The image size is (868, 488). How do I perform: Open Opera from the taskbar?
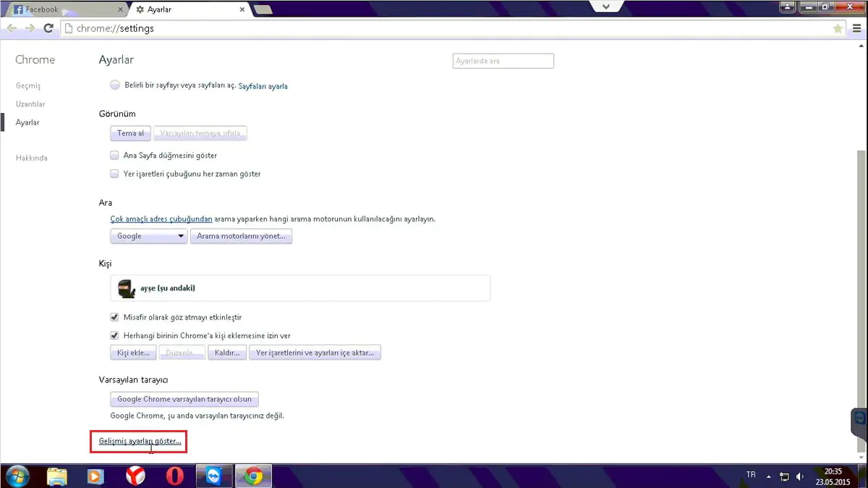pyautogui.click(x=174, y=476)
